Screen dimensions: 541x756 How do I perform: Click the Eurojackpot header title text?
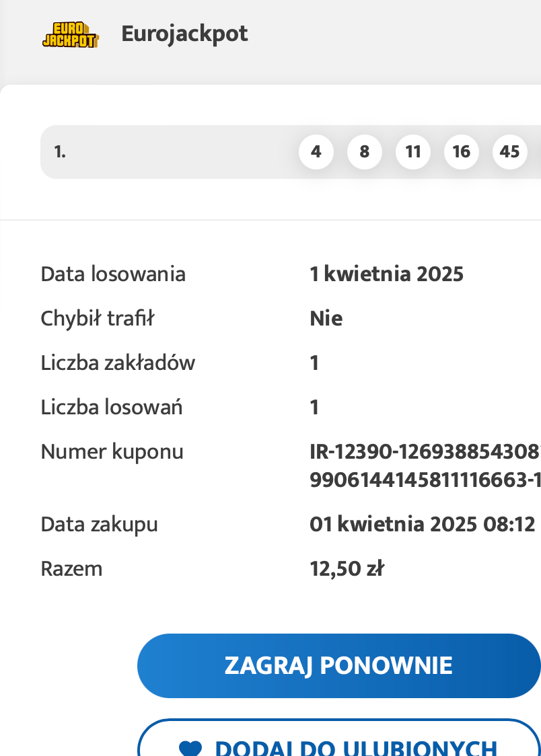[x=184, y=33]
